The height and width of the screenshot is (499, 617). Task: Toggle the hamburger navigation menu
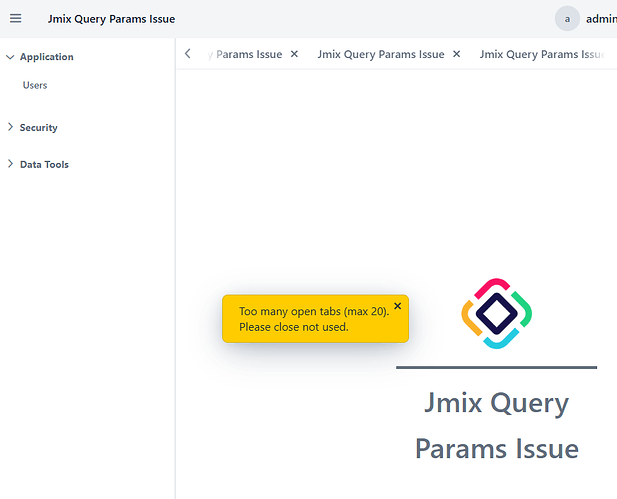click(x=16, y=18)
